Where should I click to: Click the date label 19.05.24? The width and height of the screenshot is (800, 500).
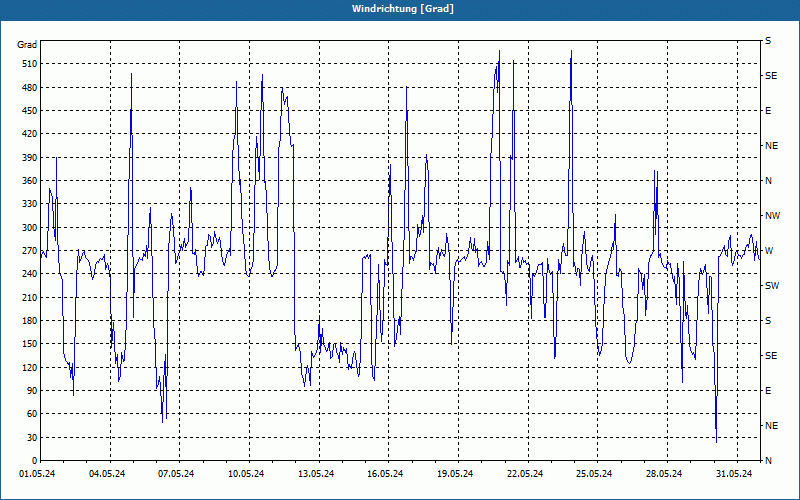[455, 474]
